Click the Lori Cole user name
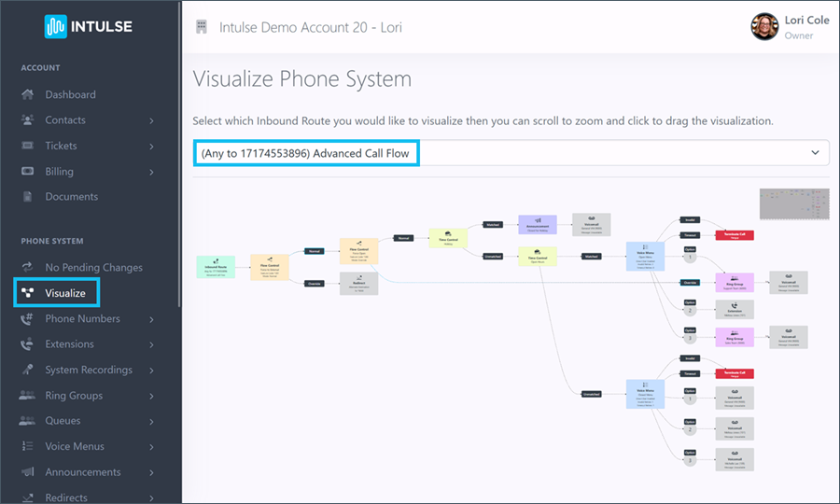Screen dimensions: 840x504 click(806, 20)
